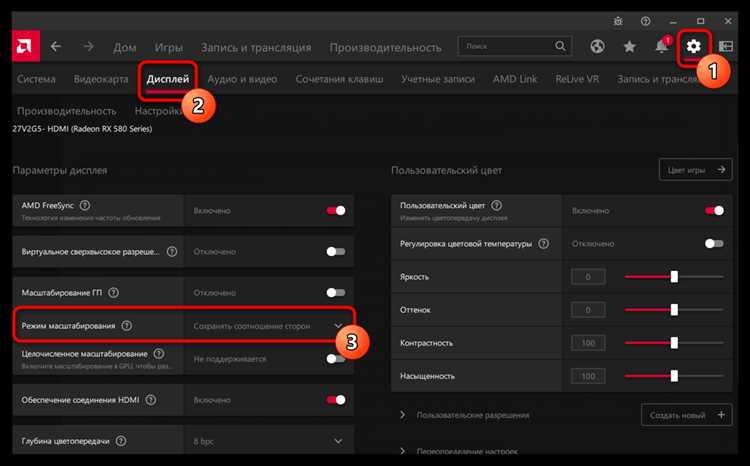This screenshot has width=750, height=466.
Task: Show integer scaling help icon
Action: (x=159, y=354)
